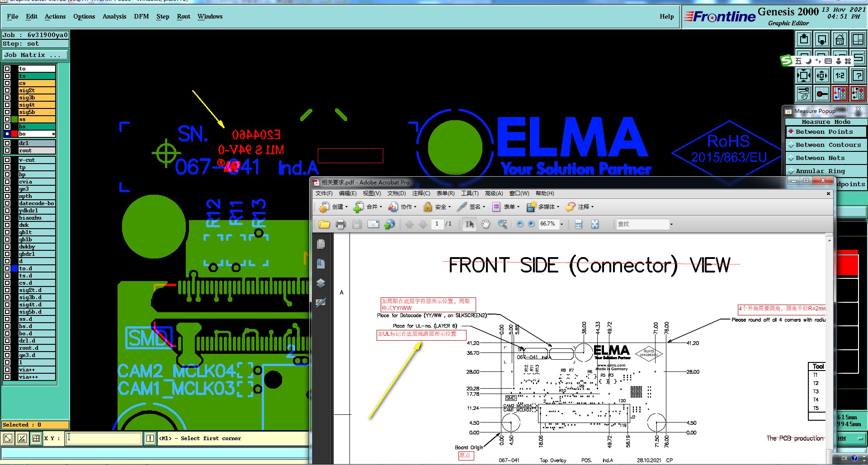
Task: Open the File menu in Genesis
Action: coord(13,17)
